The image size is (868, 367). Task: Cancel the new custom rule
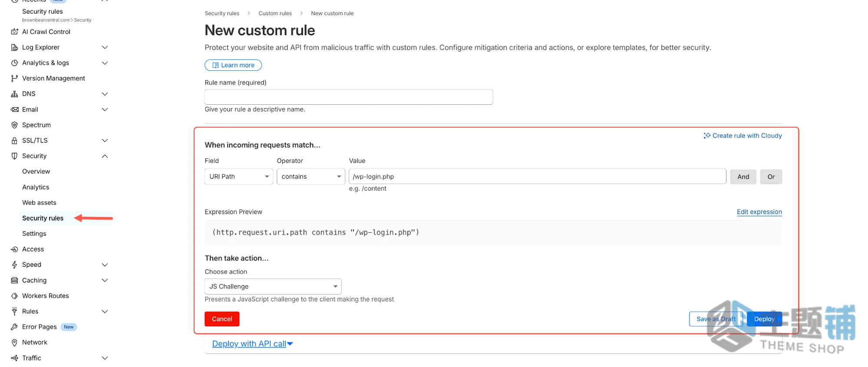click(222, 319)
